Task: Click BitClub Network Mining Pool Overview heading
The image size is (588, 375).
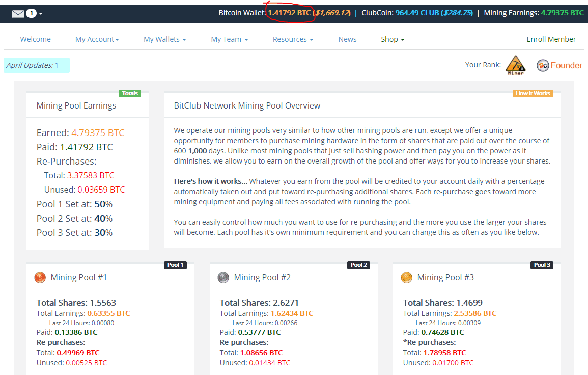Action: (247, 106)
